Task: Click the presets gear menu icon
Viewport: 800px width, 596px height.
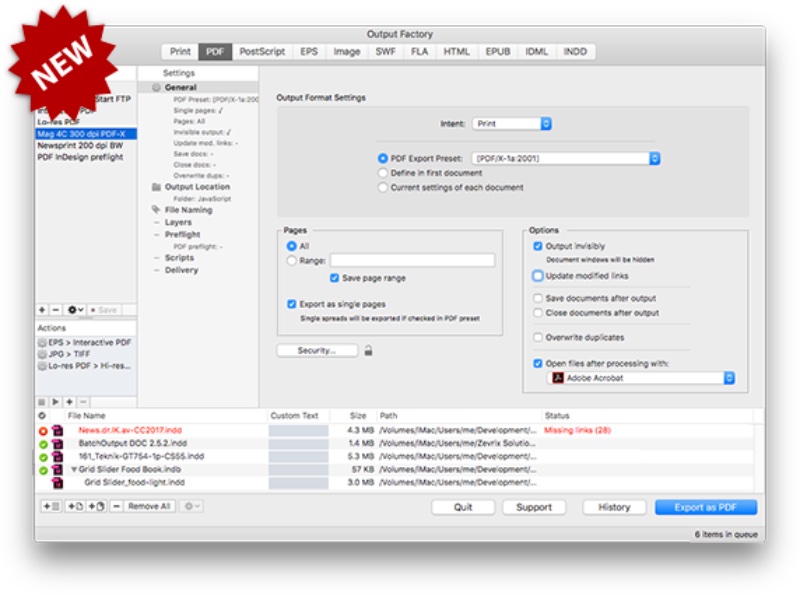Action: [x=75, y=311]
